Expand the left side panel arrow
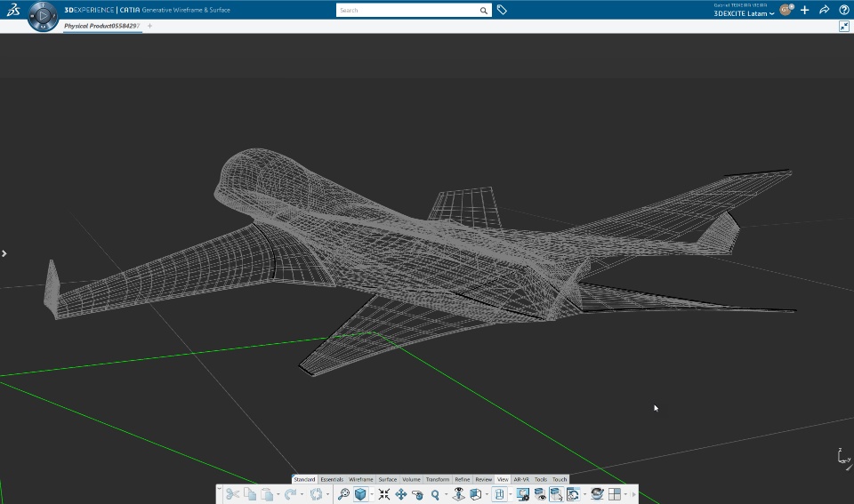This screenshot has height=504, width=854. pyautogui.click(x=4, y=253)
